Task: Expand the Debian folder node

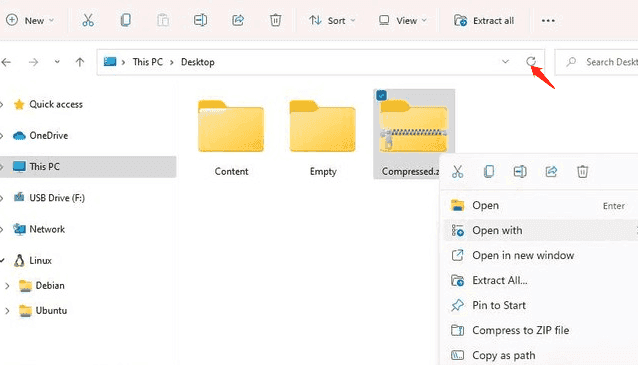Action: point(7,286)
